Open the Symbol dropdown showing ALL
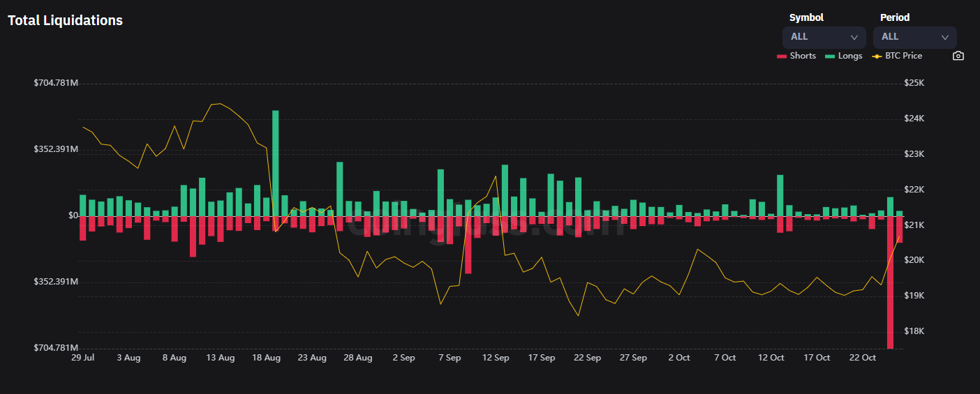Viewport: 980px width, 394px height. (824, 37)
